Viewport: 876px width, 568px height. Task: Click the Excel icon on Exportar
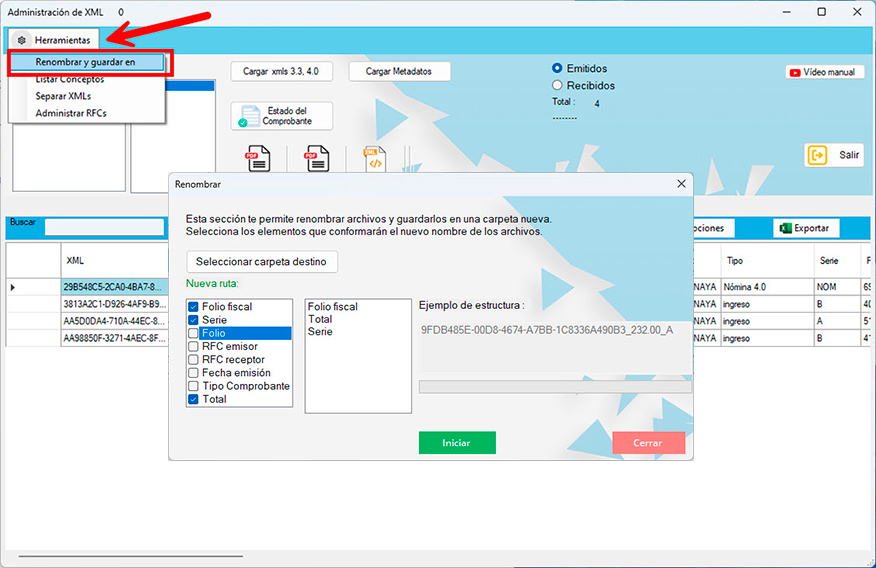point(786,228)
